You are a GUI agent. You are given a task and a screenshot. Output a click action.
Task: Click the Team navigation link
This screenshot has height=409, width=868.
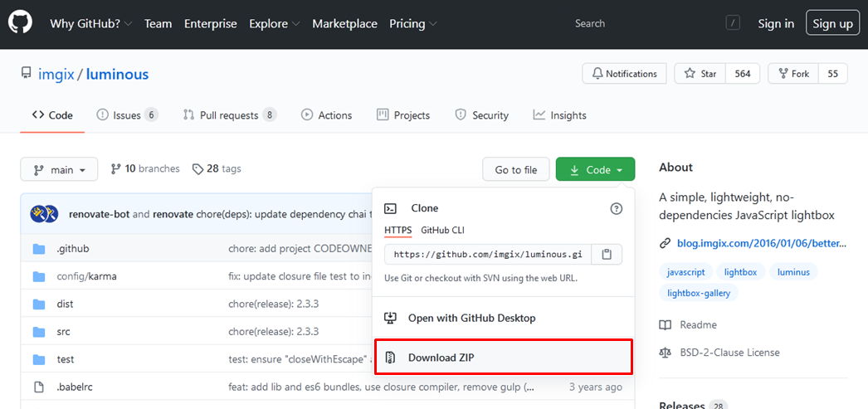(x=158, y=24)
